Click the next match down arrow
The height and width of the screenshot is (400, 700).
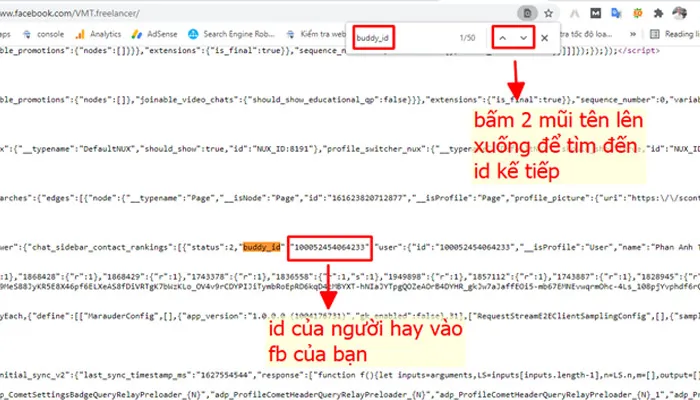pyautogui.click(x=523, y=38)
